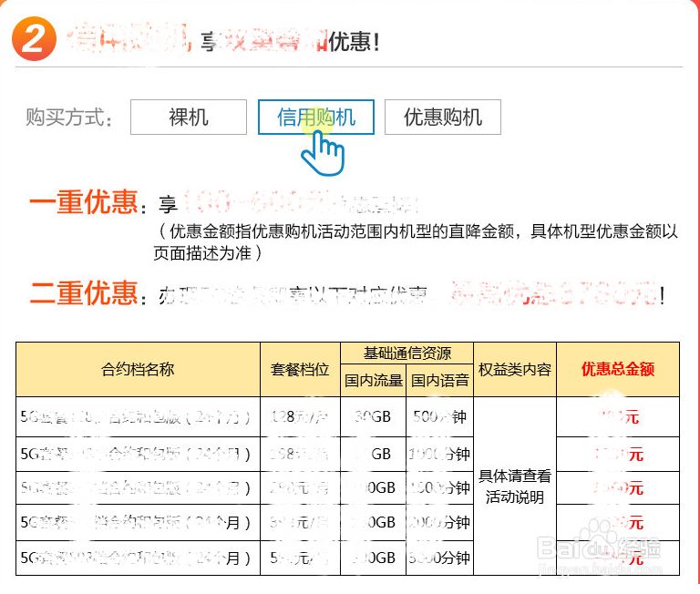Click the 具体请查看活动说明 cell

pos(515,486)
